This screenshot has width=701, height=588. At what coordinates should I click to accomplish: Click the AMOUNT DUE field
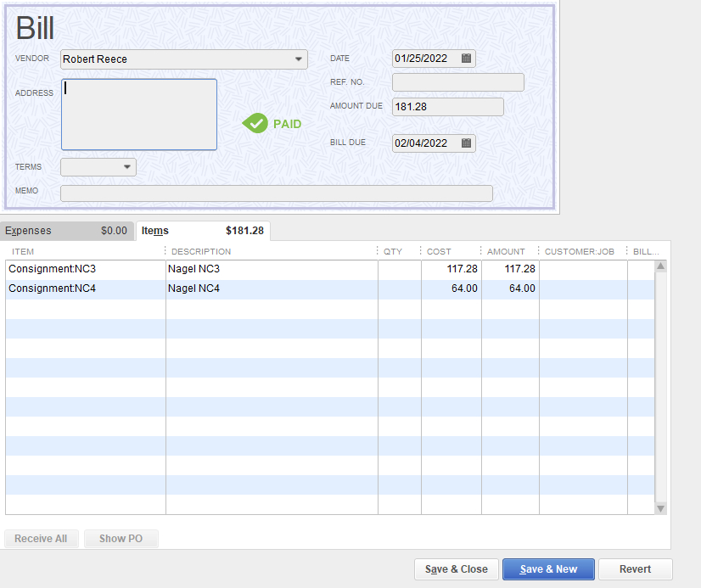447,107
